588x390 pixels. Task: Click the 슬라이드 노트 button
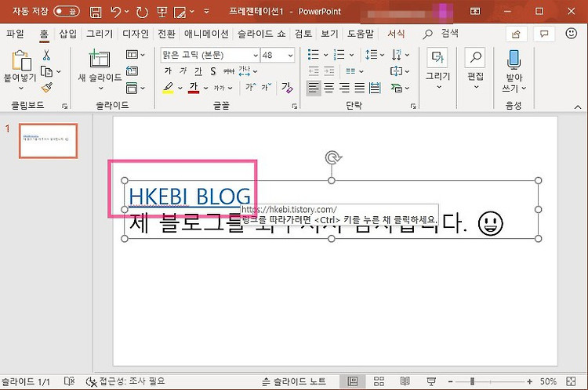[294, 381]
